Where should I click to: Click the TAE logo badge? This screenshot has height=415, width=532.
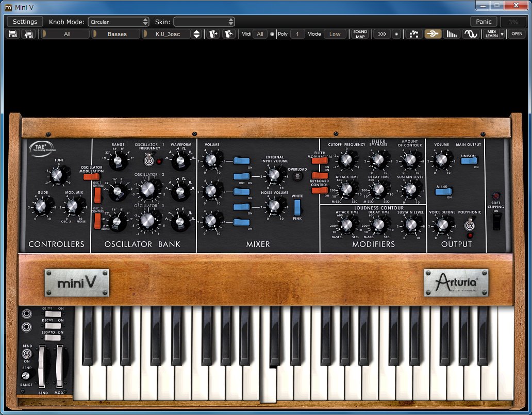click(x=42, y=148)
